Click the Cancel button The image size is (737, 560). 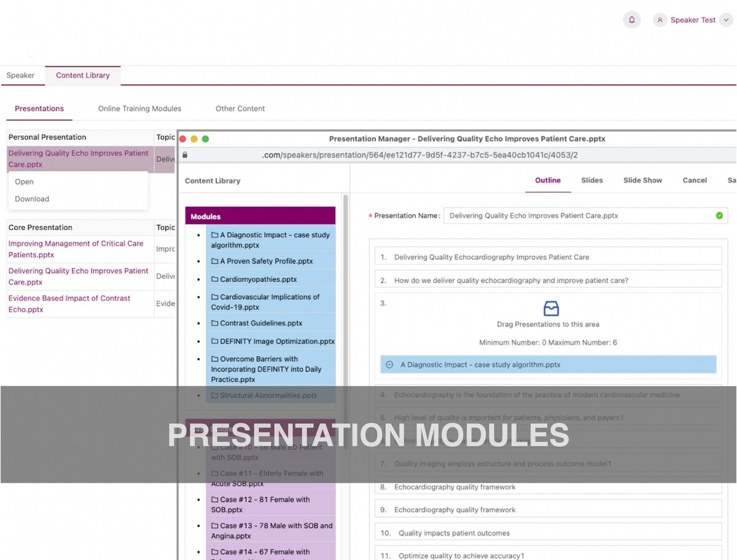tap(695, 181)
